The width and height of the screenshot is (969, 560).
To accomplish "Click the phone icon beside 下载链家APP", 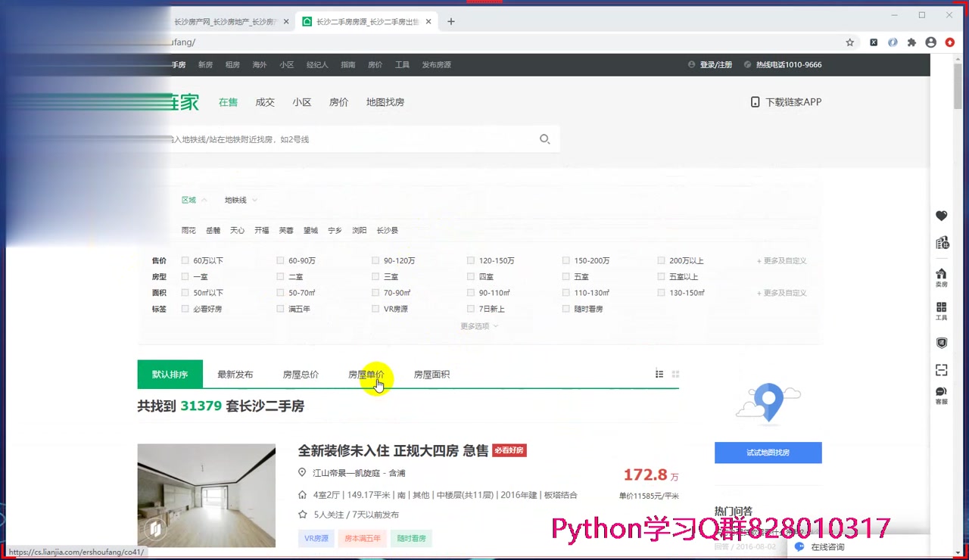I will click(755, 102).
